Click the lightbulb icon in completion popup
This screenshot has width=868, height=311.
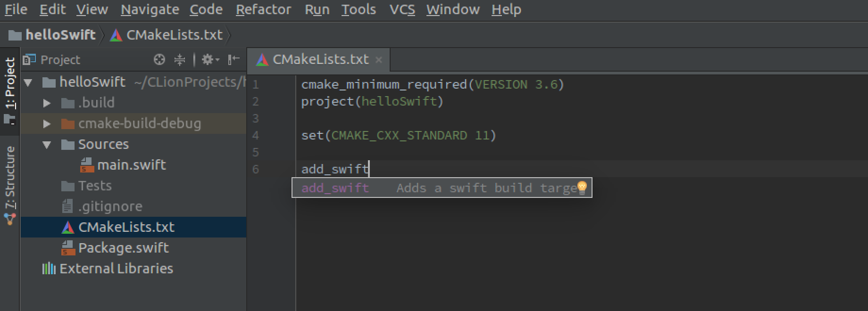582,188
